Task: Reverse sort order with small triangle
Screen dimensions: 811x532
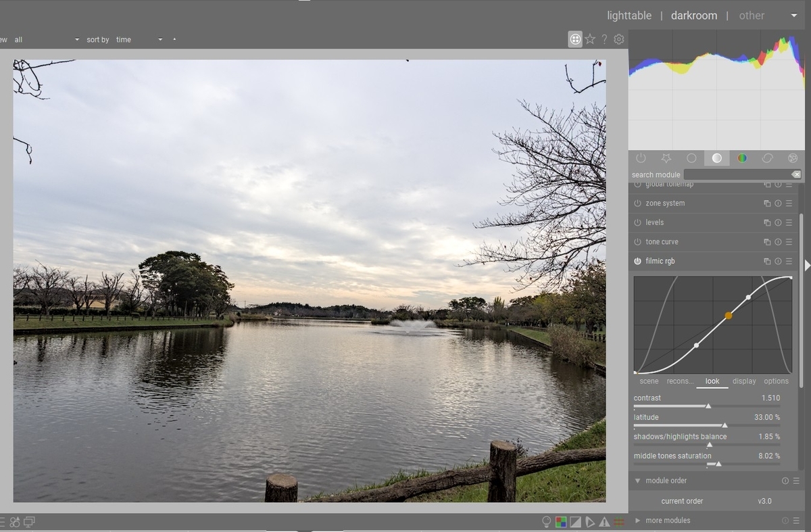Action: (174, 39)
